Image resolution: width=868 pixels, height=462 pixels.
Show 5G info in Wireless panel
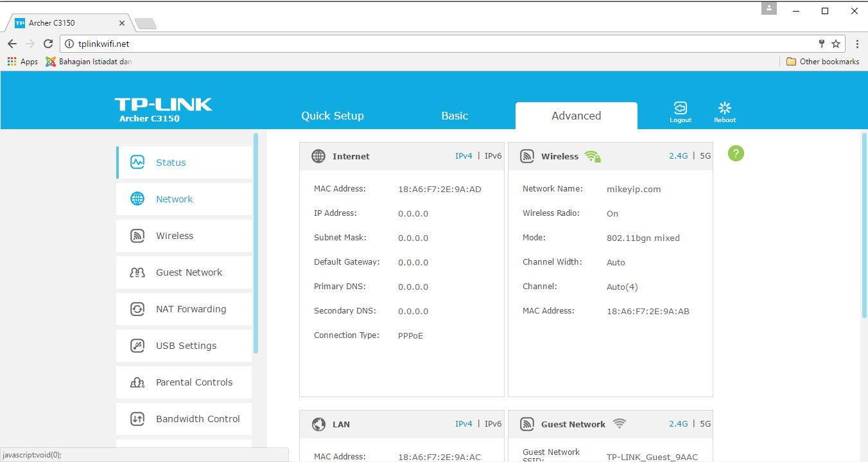tap(706, 156)
